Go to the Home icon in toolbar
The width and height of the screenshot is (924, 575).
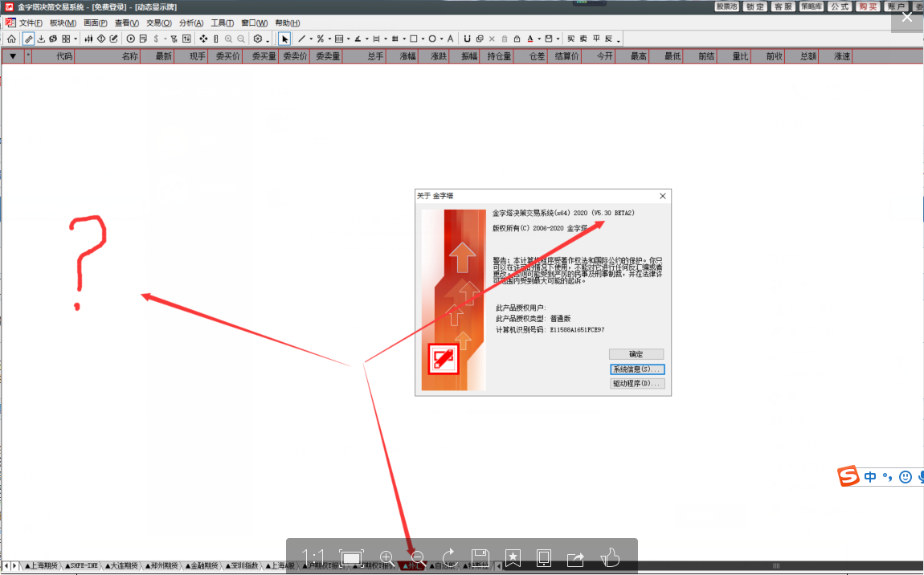tap(11, 39)
